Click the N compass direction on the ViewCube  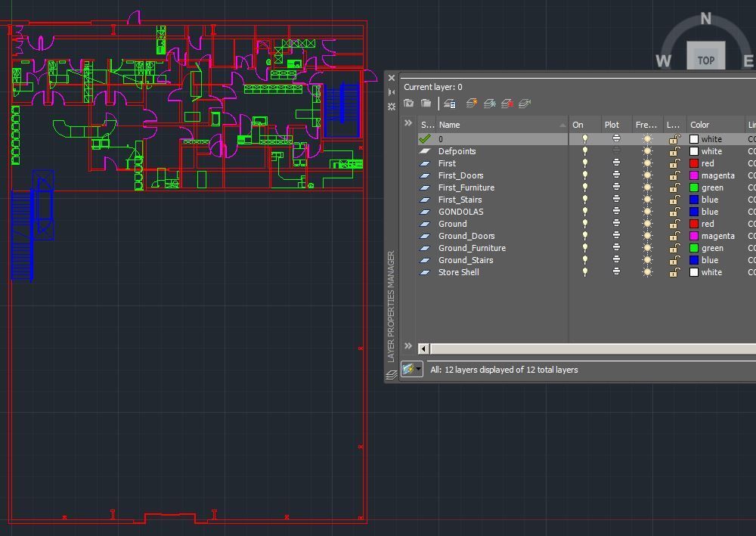point(706,18)
